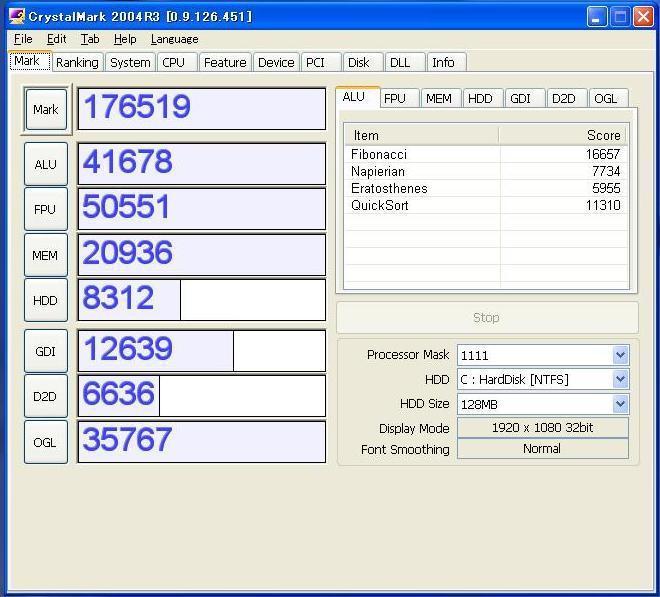Switch to the Ranking tab
This screenshot has width=660, height=597.
(77, 62)
